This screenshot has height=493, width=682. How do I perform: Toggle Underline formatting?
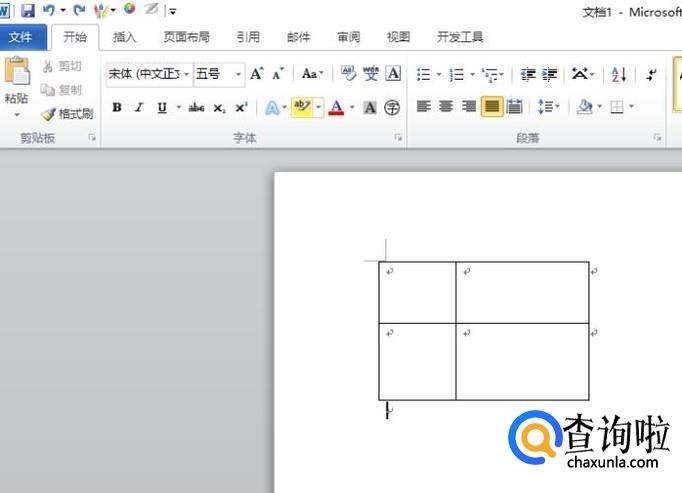pyautogui.click(x=162, y=107)
